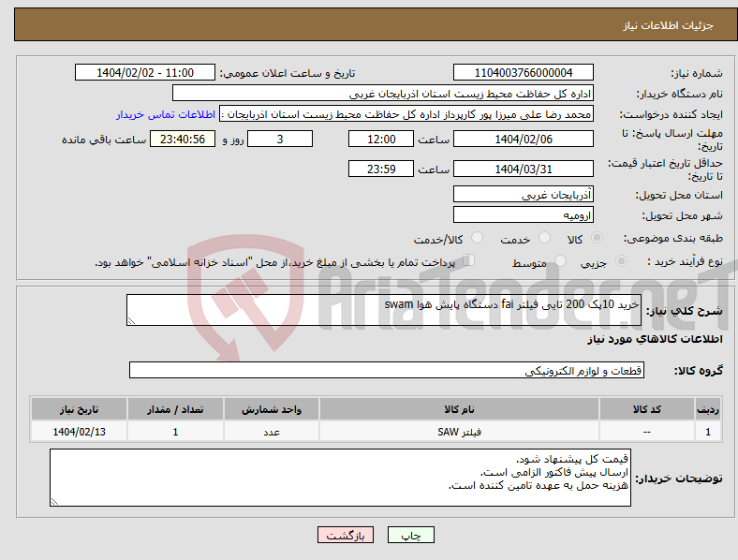
Task: Click the جزئیات اطلاعات نیاز header title
Action: [668, 25]
